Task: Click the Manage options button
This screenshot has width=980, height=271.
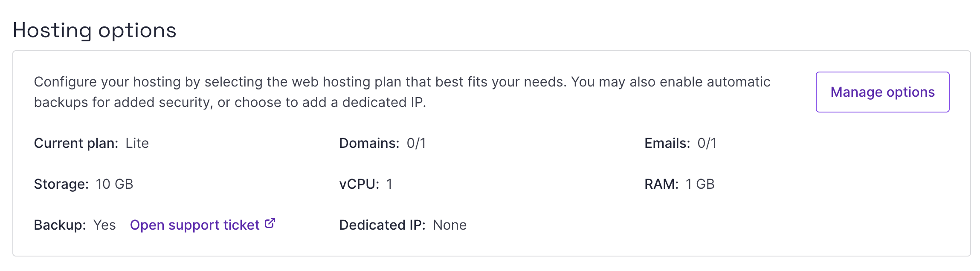Action: coord(882,92)
